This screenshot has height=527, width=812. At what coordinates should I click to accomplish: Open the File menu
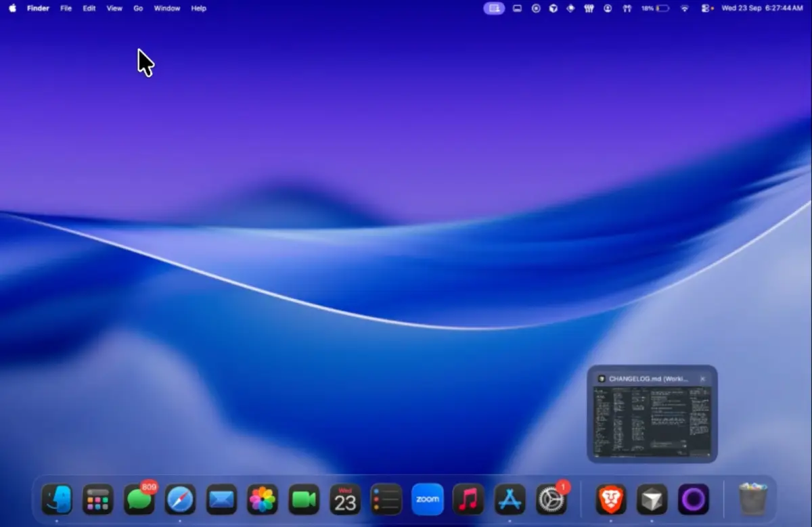click(x=66, y=8)
